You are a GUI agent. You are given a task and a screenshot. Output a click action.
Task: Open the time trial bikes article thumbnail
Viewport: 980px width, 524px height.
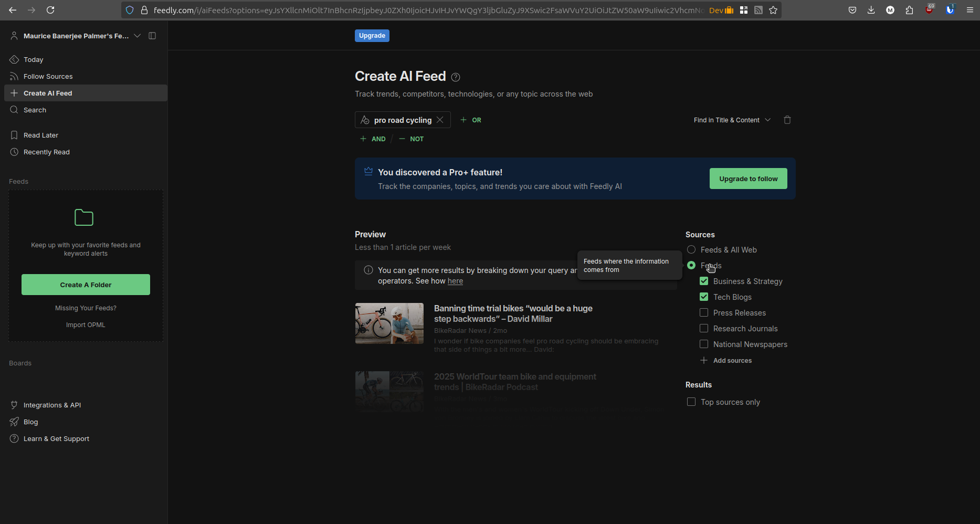389,323
